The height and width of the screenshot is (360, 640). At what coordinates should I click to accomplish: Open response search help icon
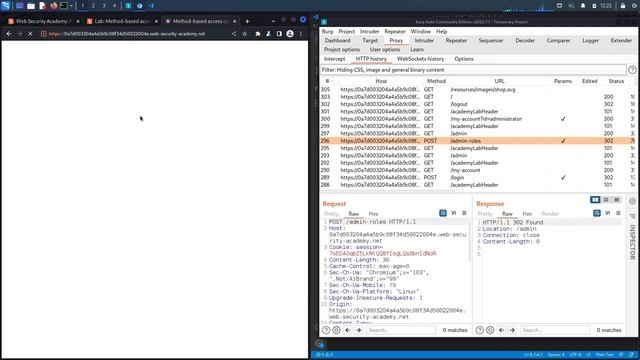click(x=480, y=330)
